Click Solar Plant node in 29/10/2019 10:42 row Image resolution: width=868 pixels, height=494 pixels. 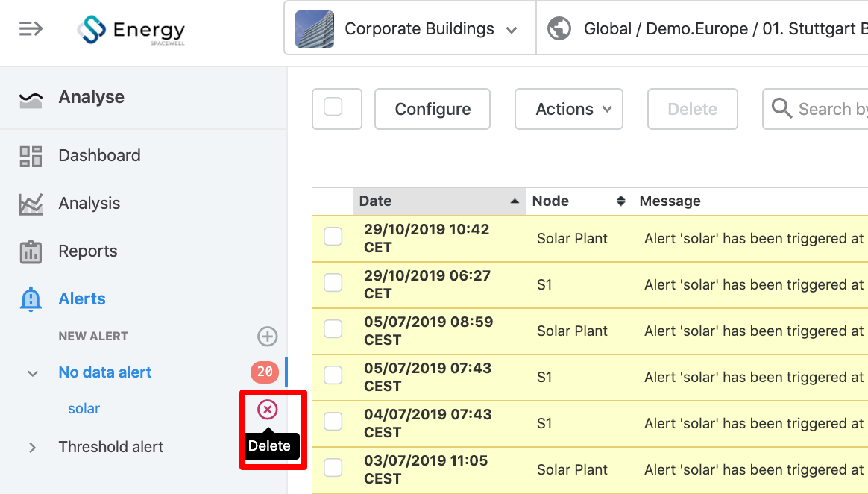pos(573,238)
